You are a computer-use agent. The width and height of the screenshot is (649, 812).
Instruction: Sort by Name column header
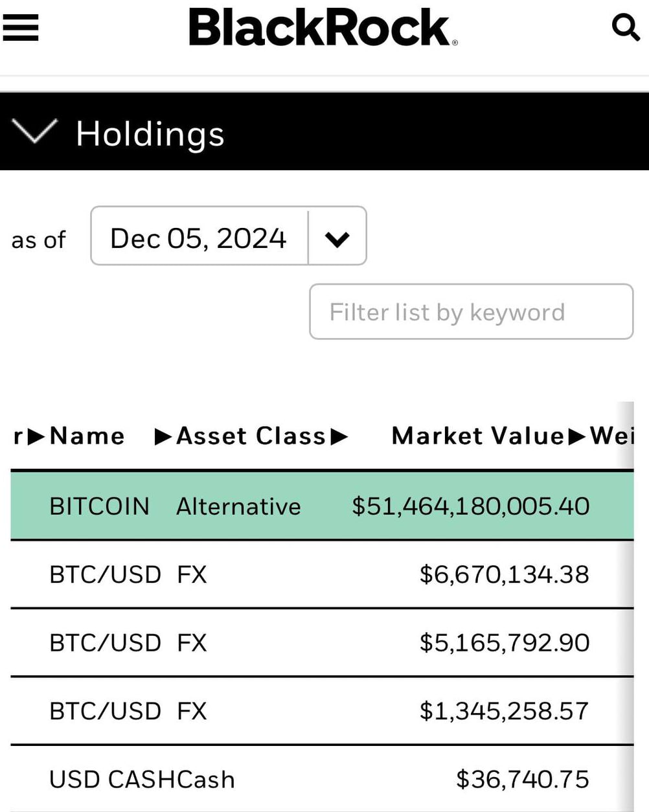87,436
